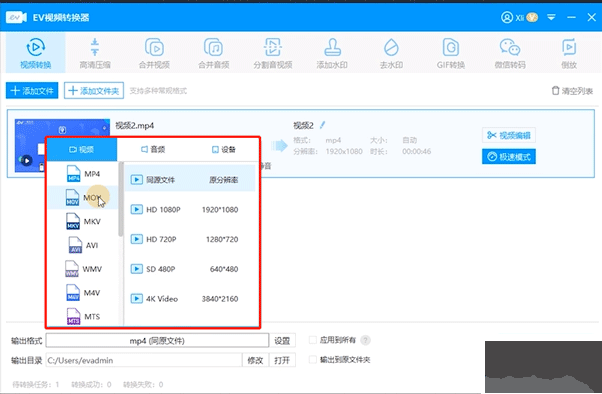Choose 同原文件 original resolution option

click(190, 179)
